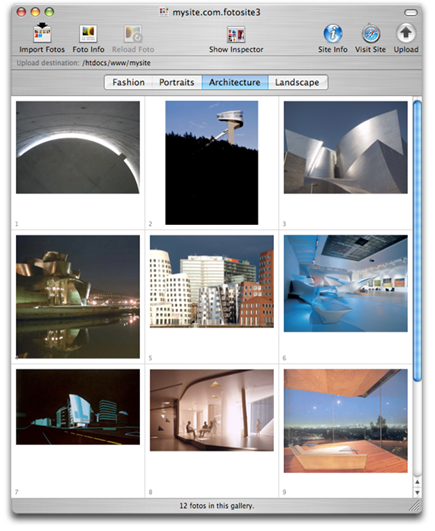Click the yellow minimize window button
The width and height of the screenshot is (435, 531).
pos(35,12)
